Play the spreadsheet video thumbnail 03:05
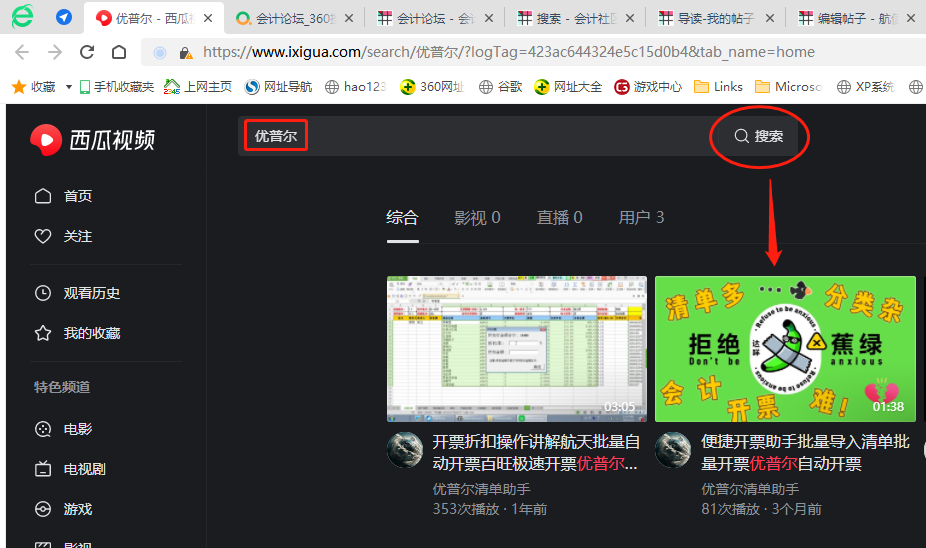Viewport: 926px width, 548px height. [517, 349]
